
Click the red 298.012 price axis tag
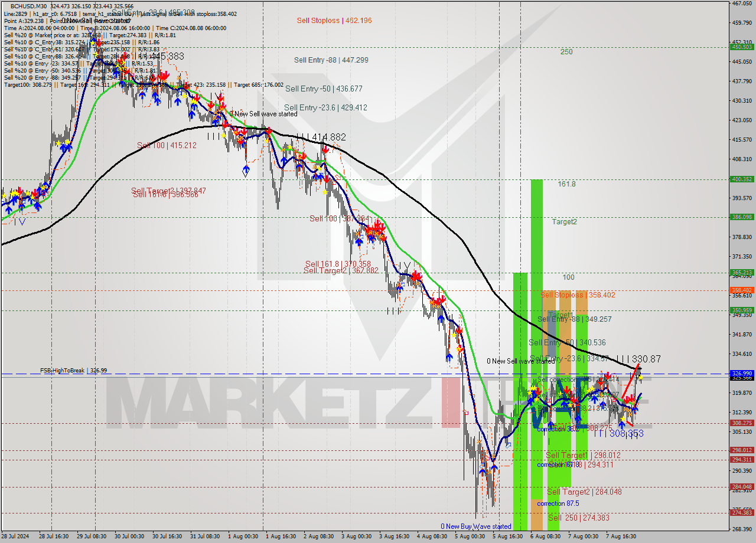[x=742, y=450]
